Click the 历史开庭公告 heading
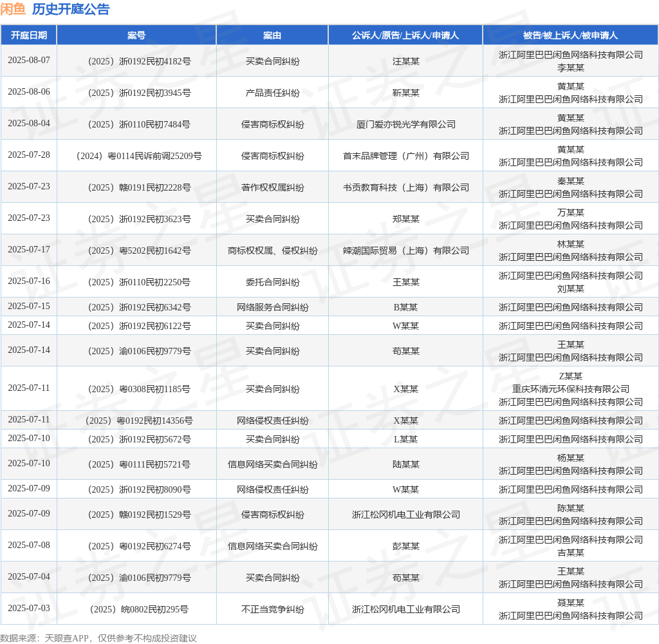The height and width of the screenshot is (644, 659). [71, 9]
